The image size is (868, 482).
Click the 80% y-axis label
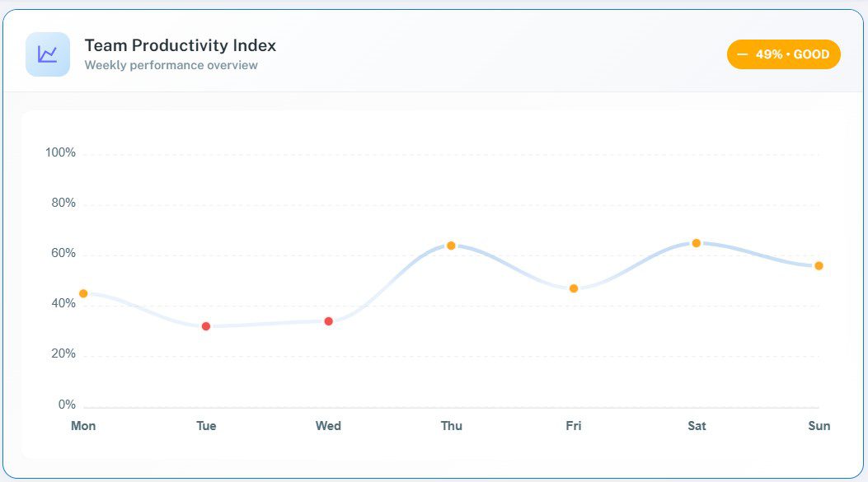click(x=63, y=203)
